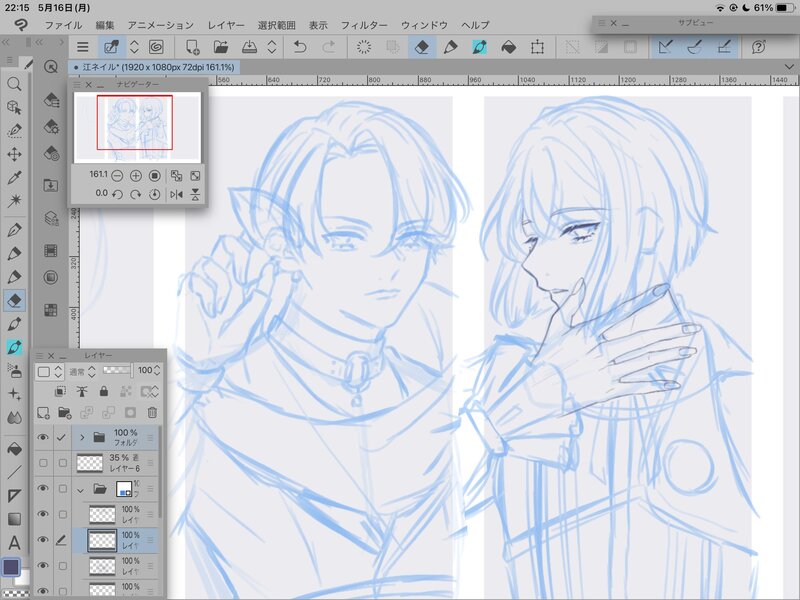Open the ファイル menu
Screen dimensions: 800x600
pos(63,25)
